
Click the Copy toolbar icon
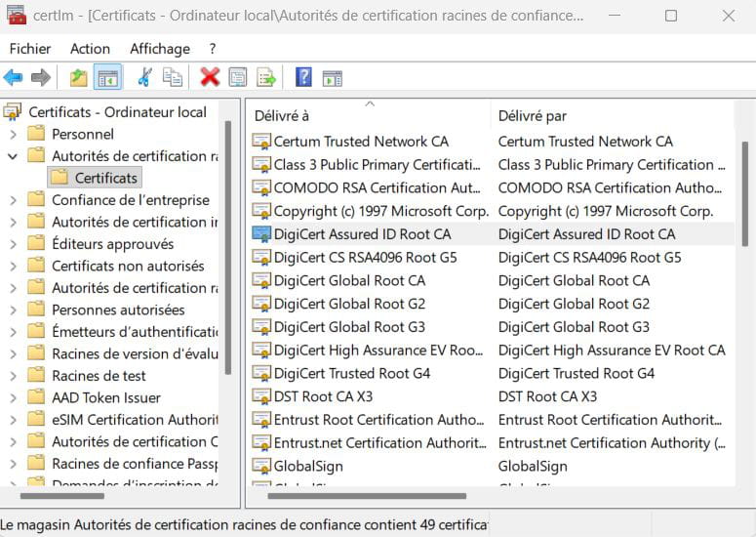pos(173,77)
